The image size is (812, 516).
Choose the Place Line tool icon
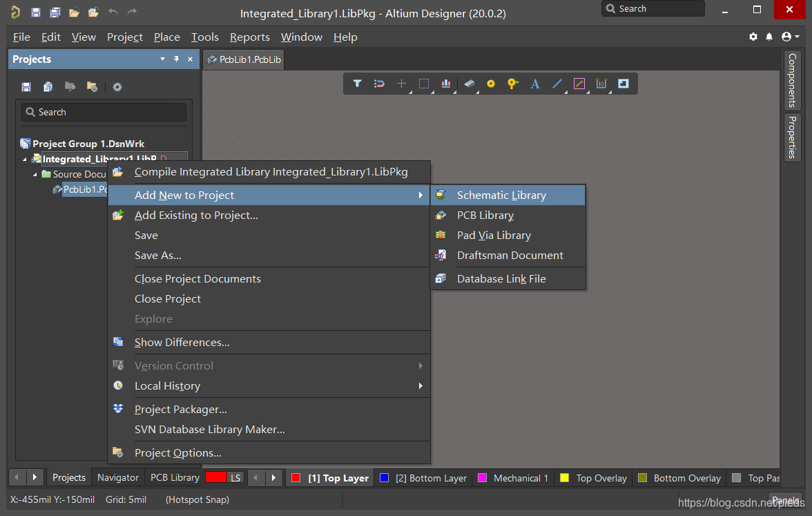point(557,84)
